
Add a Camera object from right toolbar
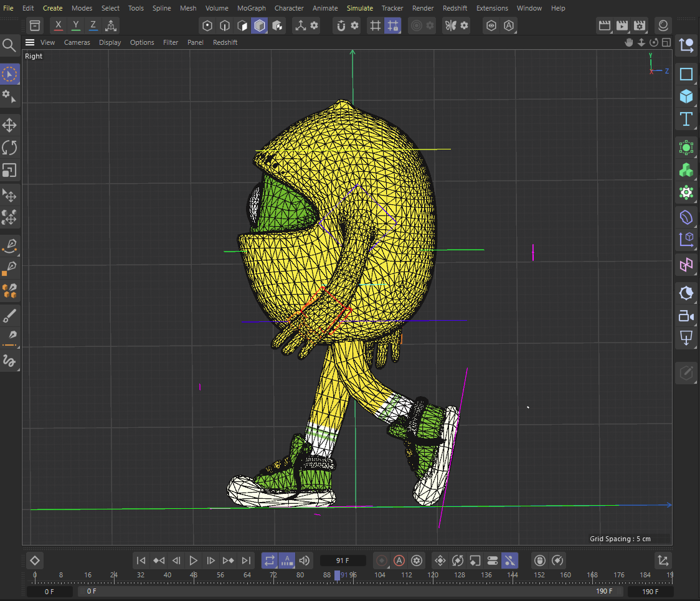pyautogui.click(x=686, y=316)
